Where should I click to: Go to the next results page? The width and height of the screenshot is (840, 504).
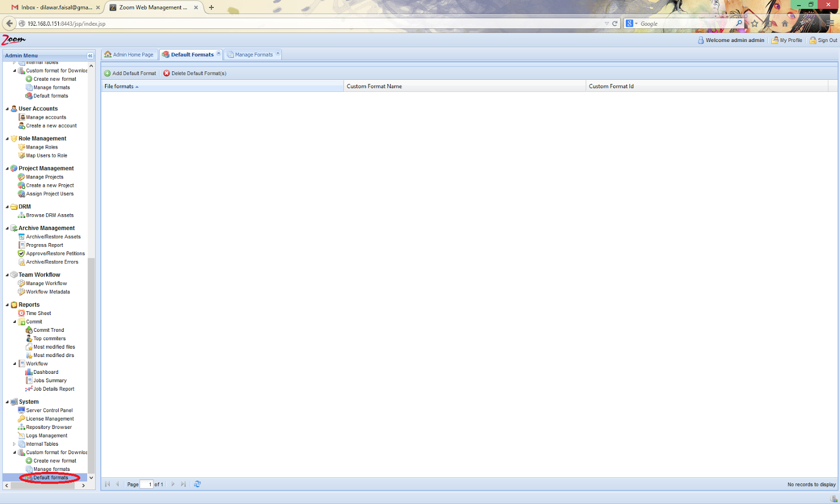tap(173, 484)
